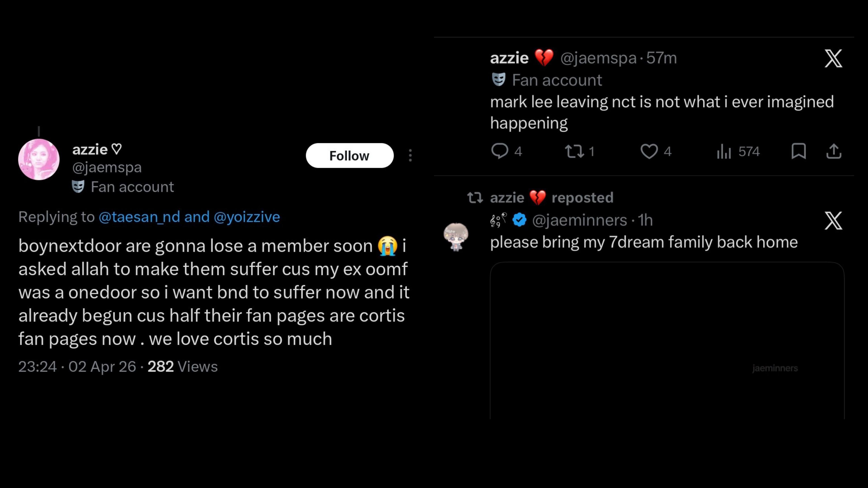Bookmark the Mark Lee tweet

tap(799, 151)
